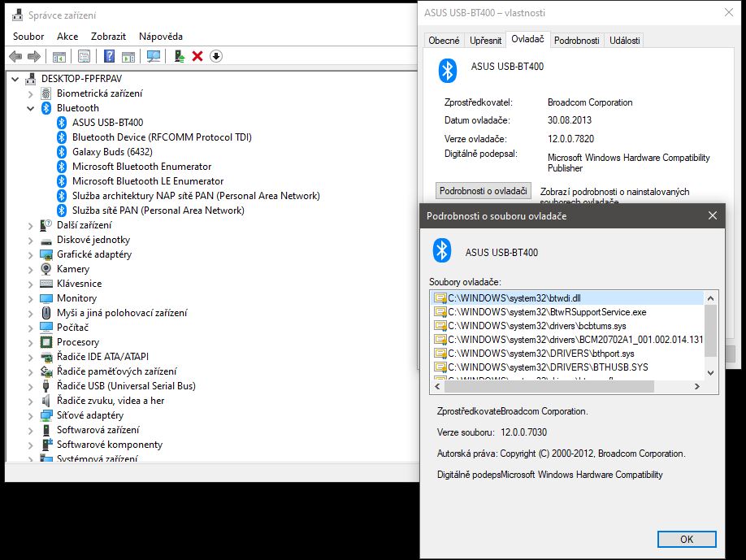Expand Řadiče USB (Universal Serial Bus) category
The height and width of the screenshot is (560, 746).
coord(30,387)
